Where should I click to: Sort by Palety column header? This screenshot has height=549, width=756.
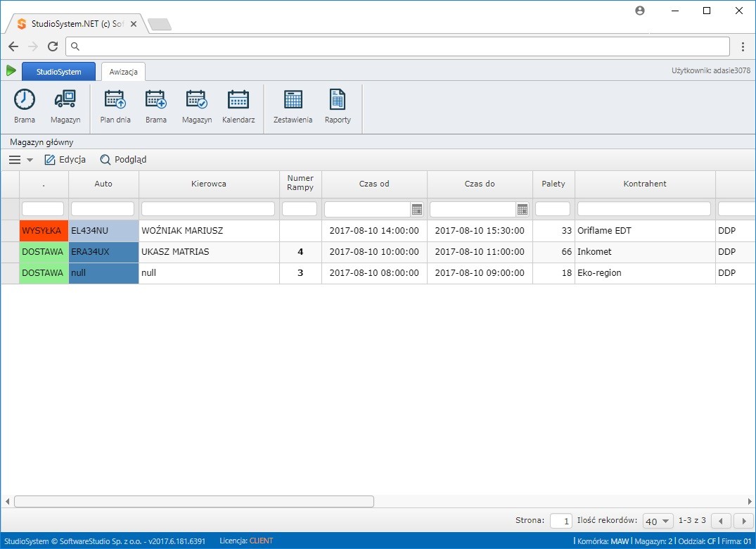coord(553,184)
